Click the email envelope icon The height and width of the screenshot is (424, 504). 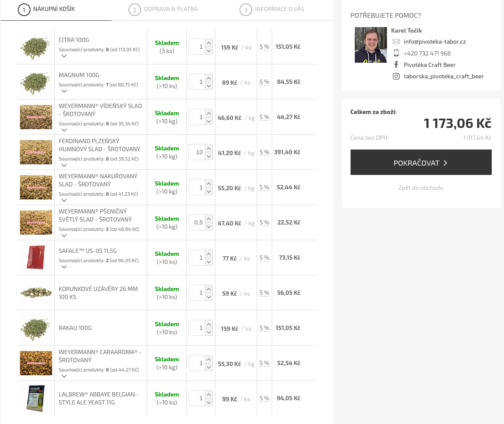point(396,42)
